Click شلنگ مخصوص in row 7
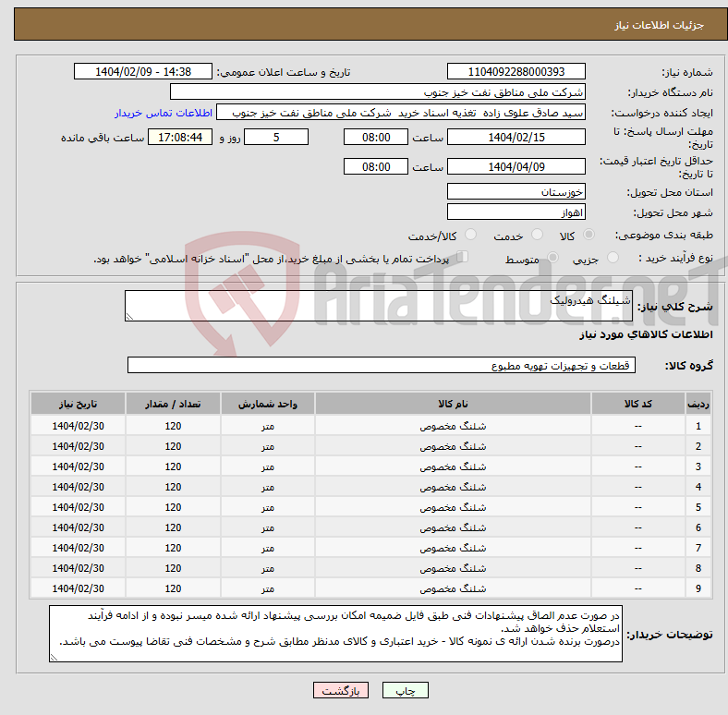This screenshot has width=728, height=715. pos(453,548)
